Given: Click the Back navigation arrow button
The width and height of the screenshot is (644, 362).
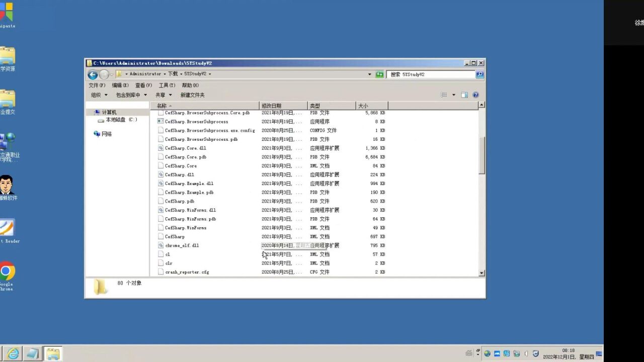Looking at the screenshot, I should [93, 74].
